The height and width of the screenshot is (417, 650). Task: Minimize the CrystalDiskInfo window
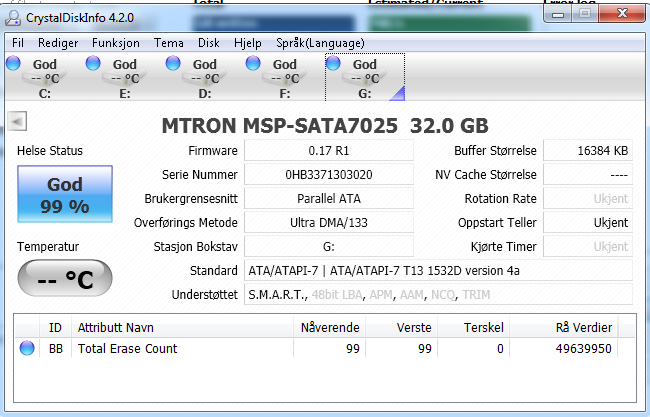pyautogui.click(x=558, y=14)
